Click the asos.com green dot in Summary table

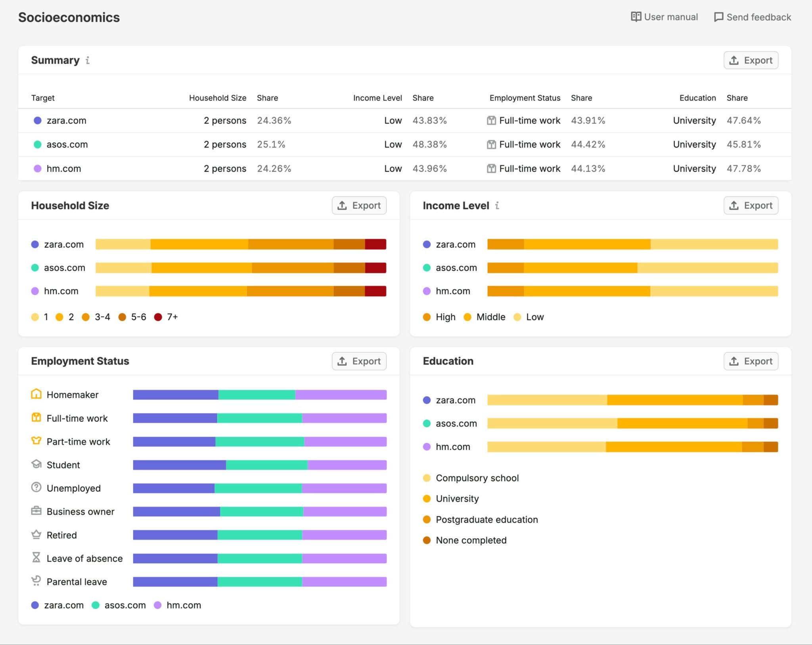click(x=38, y=144)
